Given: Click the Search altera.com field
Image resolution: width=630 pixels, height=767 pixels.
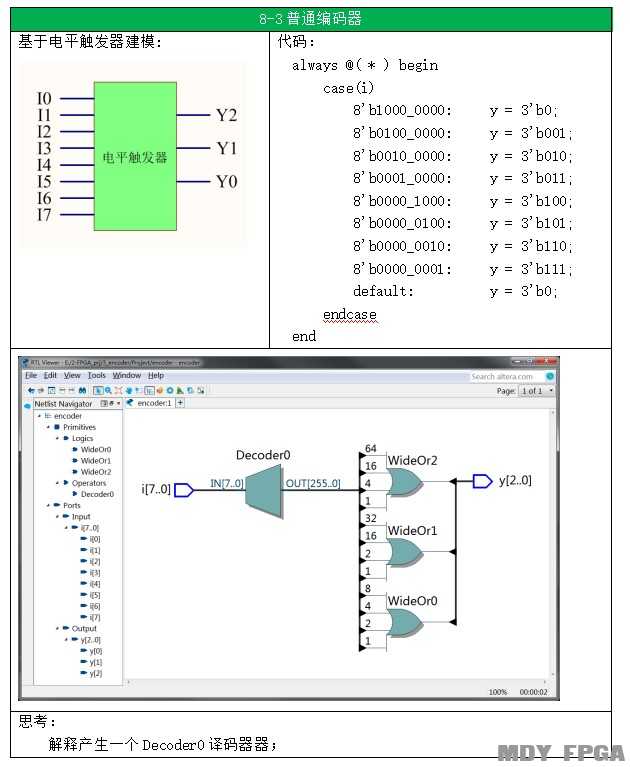Looking at the screenshot, I should pos(507,376).
